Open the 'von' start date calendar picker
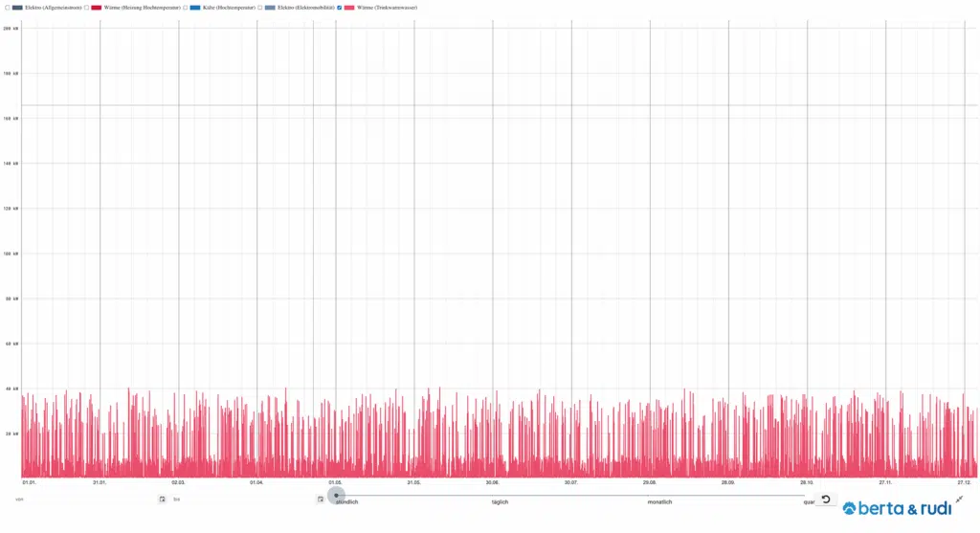Screen dimensions: 980x533 click(163, 500)
